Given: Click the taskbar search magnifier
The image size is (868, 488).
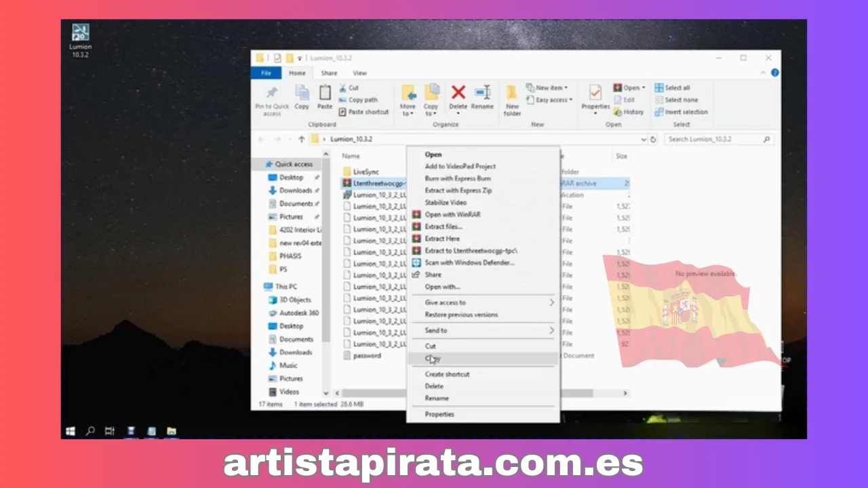Looking at the screenshot, I should [x=90, y=430].
